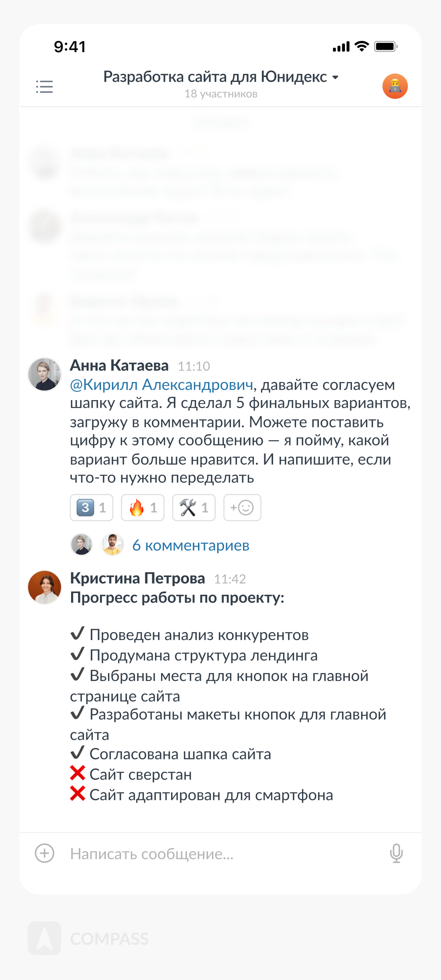Open the chat list menu icon
Image resolution: width=441 pixels, height=980 pixels.
[44, 87]
